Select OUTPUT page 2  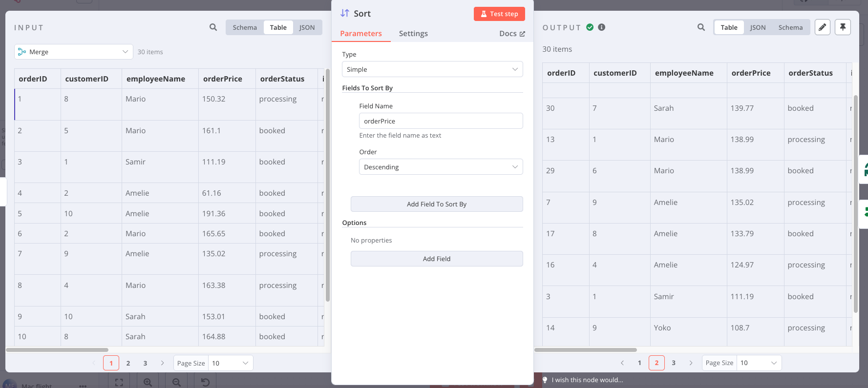click(x=656, y=363)
